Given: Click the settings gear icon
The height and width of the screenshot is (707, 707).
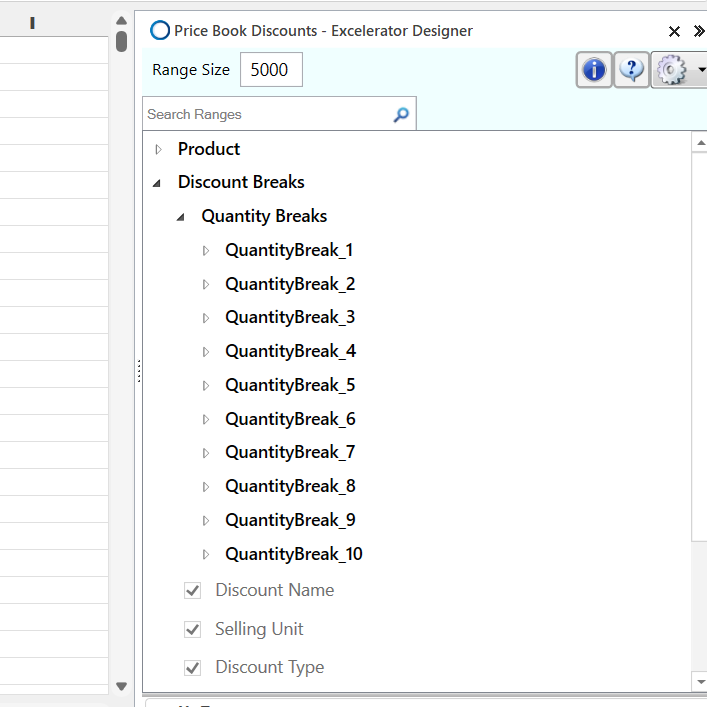Looking at the screenshot, I should (x=671, y=70).
